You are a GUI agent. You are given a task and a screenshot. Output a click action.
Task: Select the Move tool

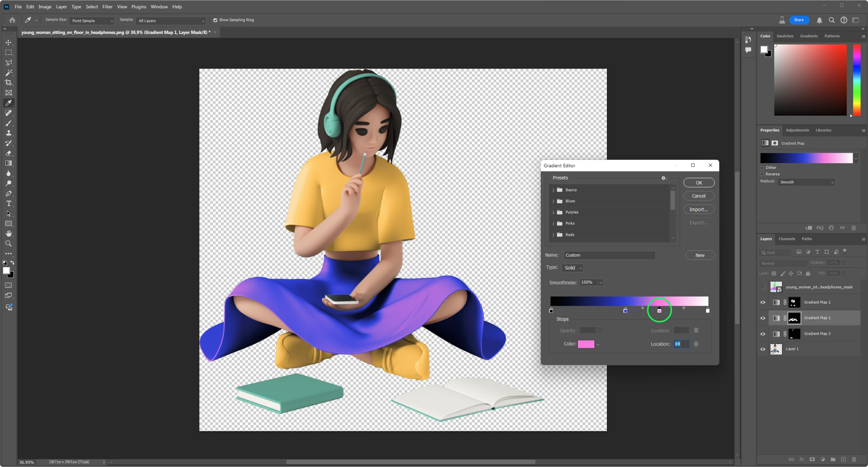click(x=9, y=42)
